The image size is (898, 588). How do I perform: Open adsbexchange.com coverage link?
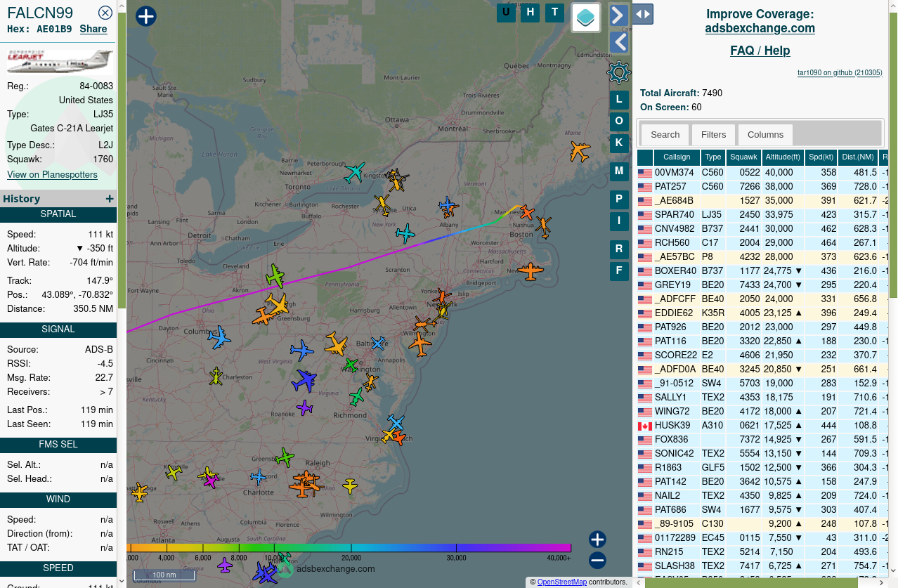(x=760, y=28)
